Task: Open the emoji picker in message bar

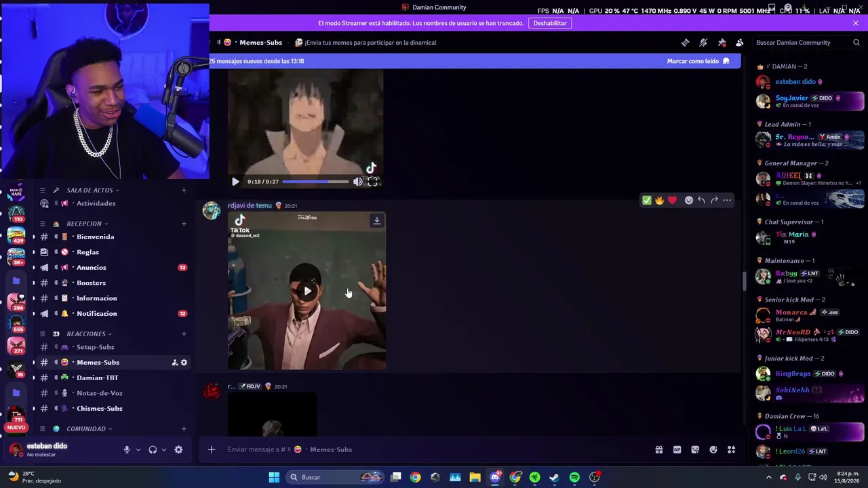Action: click(x=713, y=449)
